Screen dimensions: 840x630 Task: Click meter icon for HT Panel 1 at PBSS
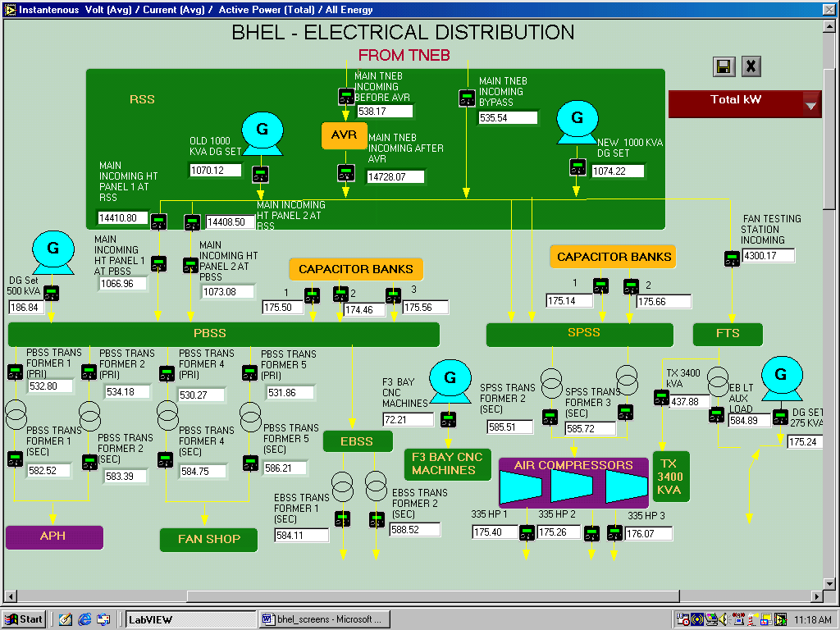tap(158, 263)
